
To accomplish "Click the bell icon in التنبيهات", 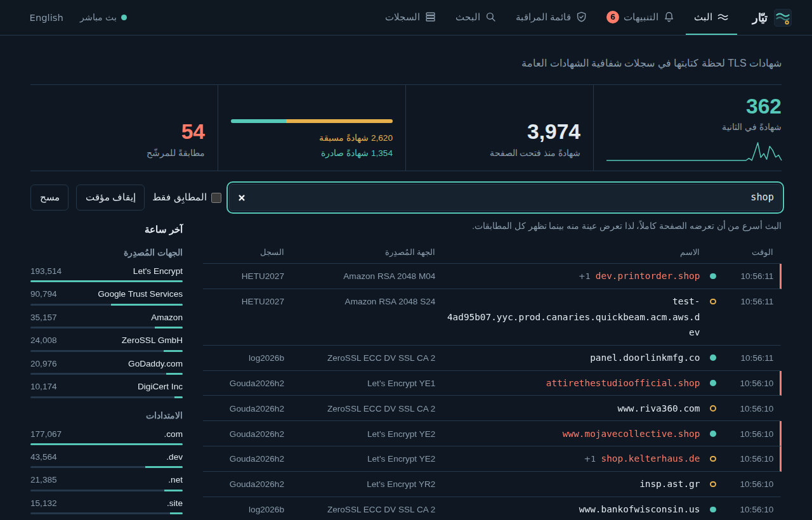I will [669, 17].
